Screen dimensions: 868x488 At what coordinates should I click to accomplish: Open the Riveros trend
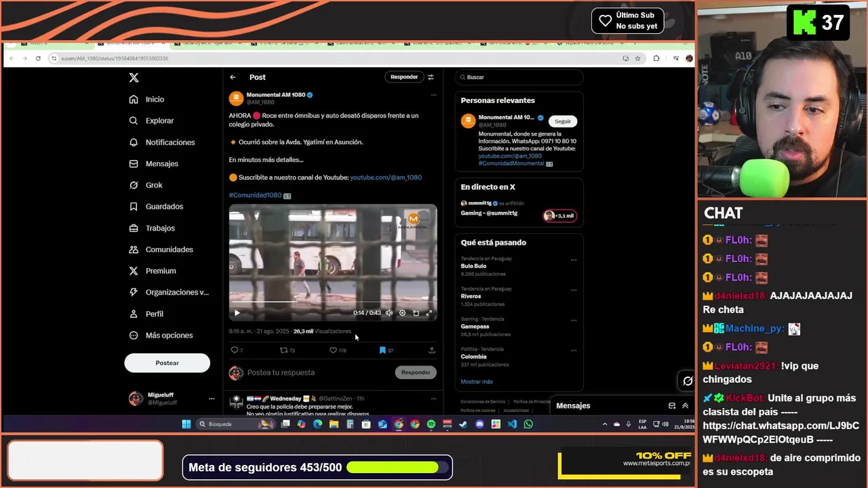tap(471, 296)
